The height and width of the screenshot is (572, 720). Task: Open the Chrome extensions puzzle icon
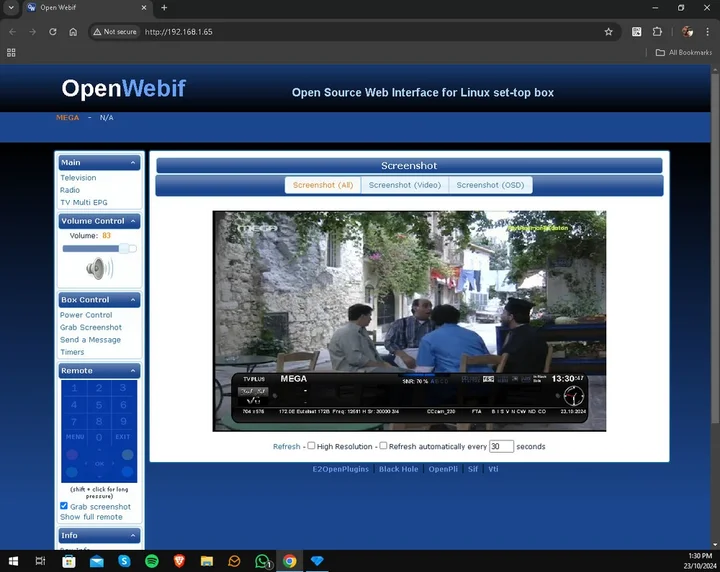[x=657, y=32]
